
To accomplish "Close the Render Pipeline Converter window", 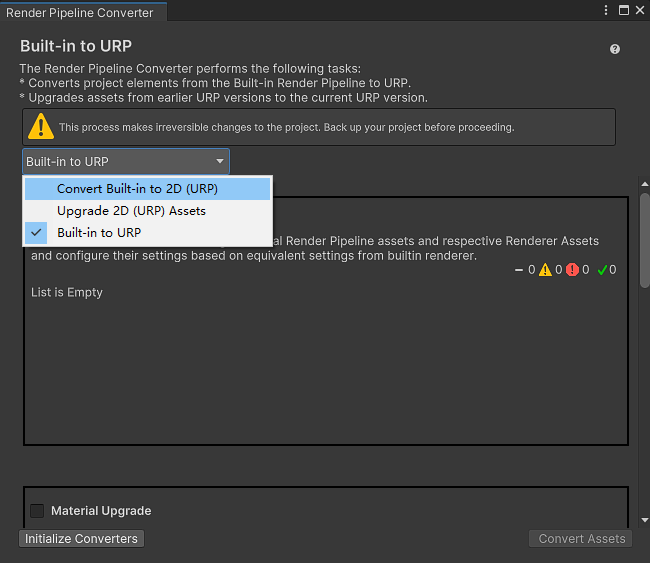I will (x=639, y=10).
